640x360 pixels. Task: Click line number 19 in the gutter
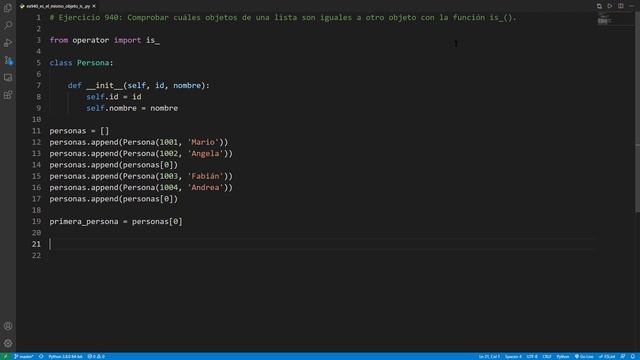(x=36, y=222)
